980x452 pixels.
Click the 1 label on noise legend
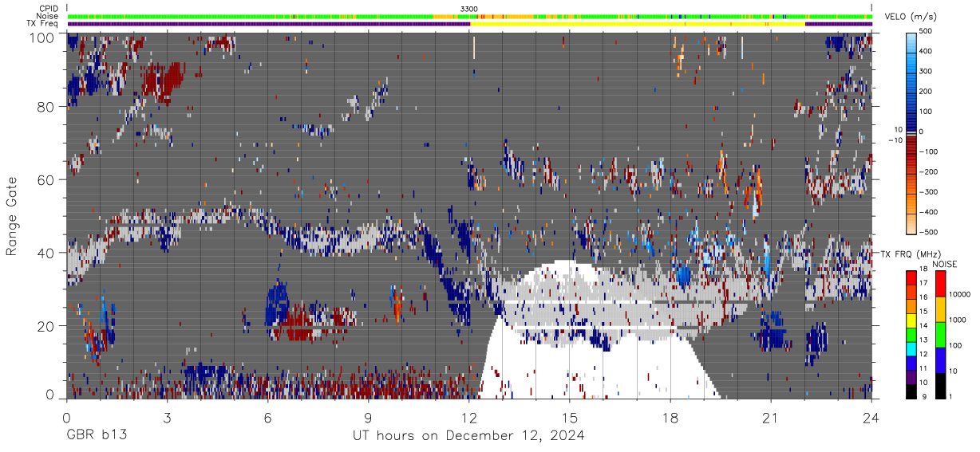point(952,397)
